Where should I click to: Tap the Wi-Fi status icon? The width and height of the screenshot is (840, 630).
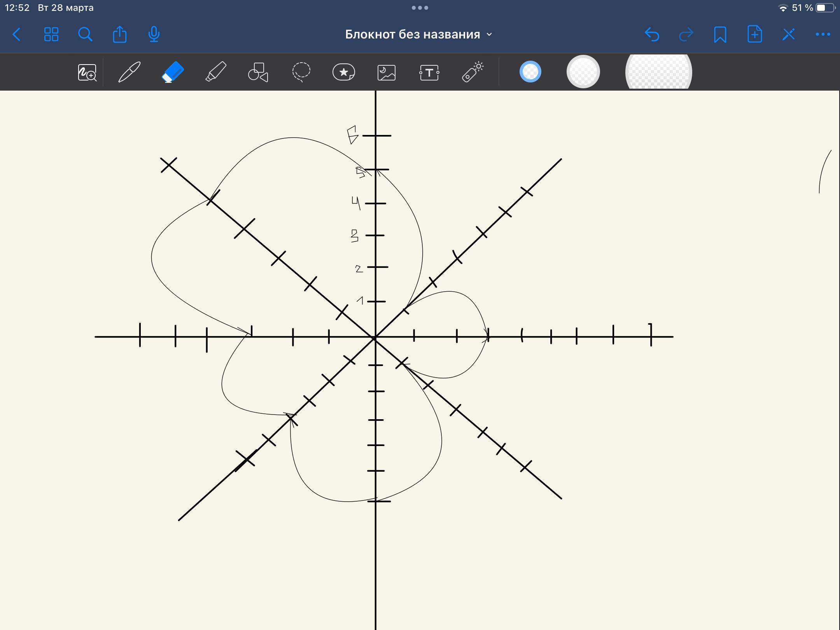point(783,8)
